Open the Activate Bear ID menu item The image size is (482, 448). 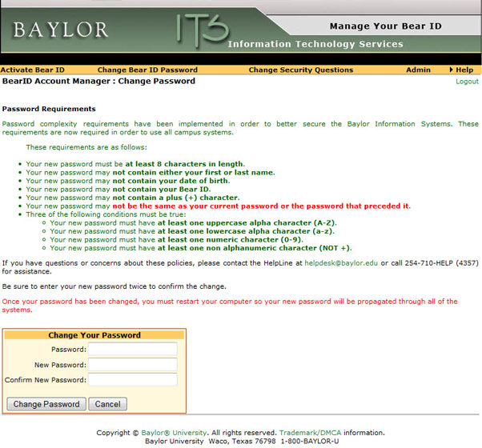coord(32,70)
